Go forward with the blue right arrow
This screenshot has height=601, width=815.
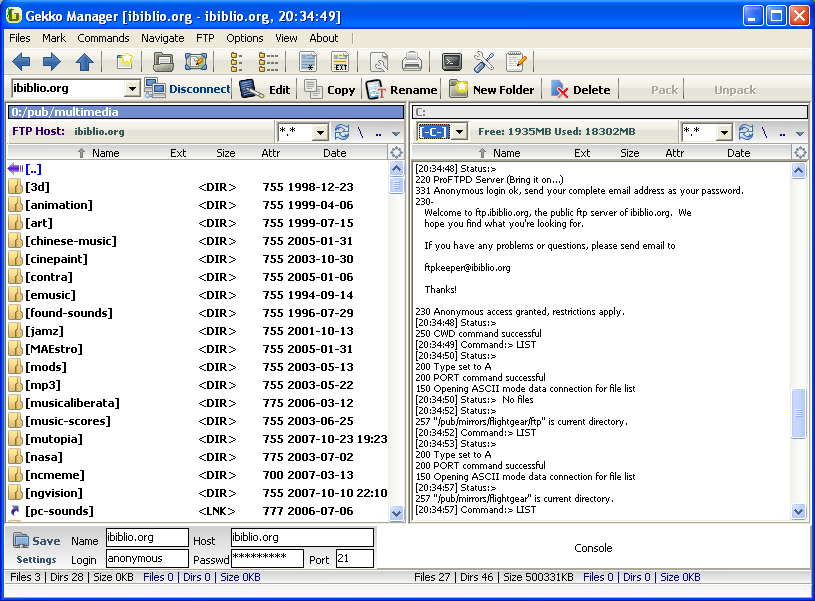[51, 62]
